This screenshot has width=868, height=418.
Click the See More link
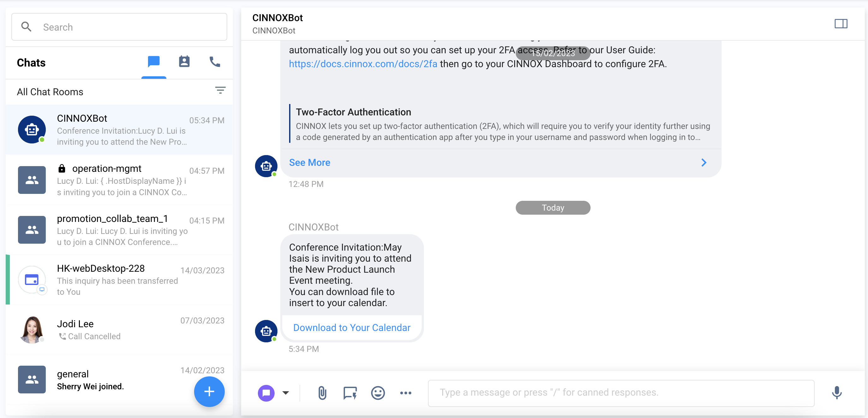(309, 163)
